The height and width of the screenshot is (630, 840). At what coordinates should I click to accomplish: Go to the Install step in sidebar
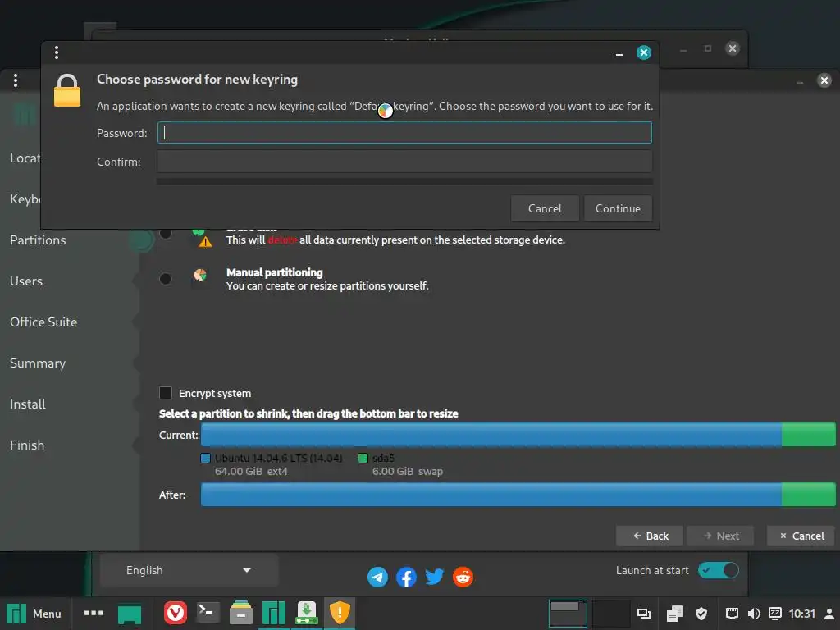[28, 404]
